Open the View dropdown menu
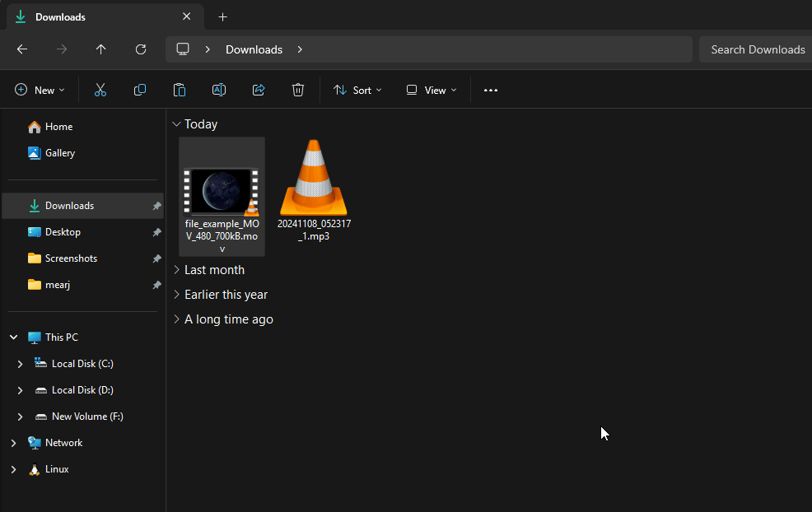812x512 pixels. point(432,90)
